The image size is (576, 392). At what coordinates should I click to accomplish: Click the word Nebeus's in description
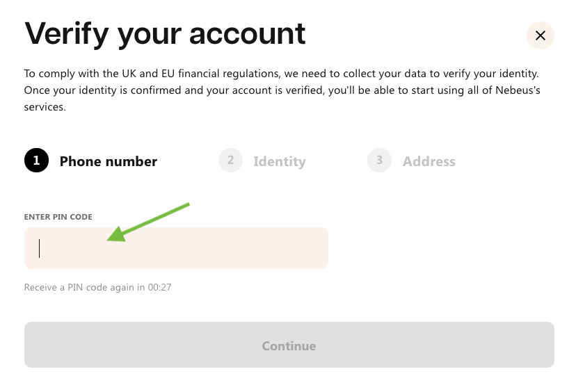[518, 90]
